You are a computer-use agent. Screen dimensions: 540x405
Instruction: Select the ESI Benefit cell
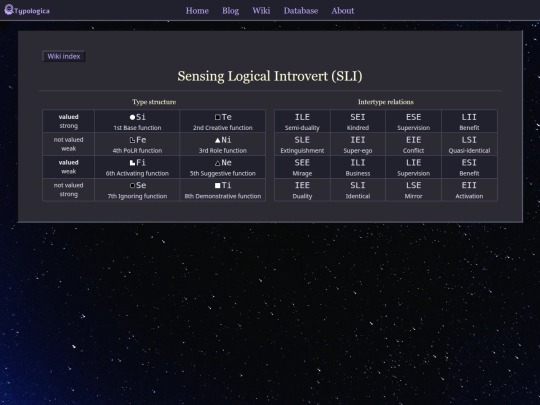469,167
